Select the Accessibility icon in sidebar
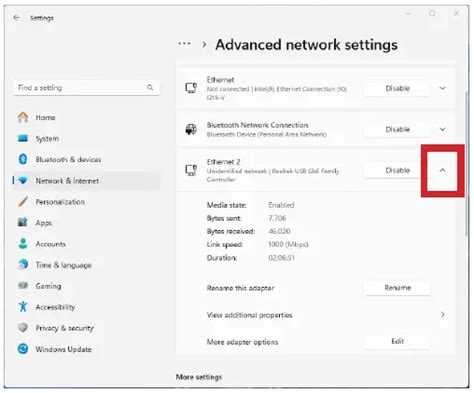 click(x=23, y=307)
